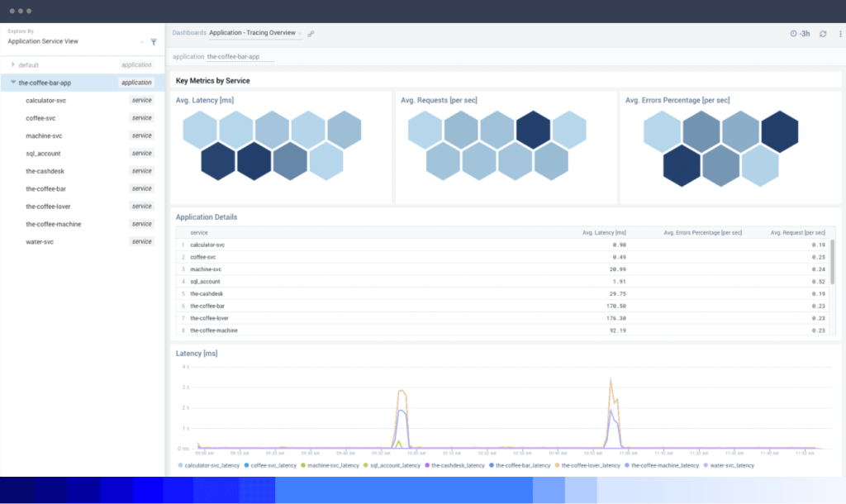Refresh the dashboard using the refresh icon
This screenshot has height=504, width=846.
823,33
